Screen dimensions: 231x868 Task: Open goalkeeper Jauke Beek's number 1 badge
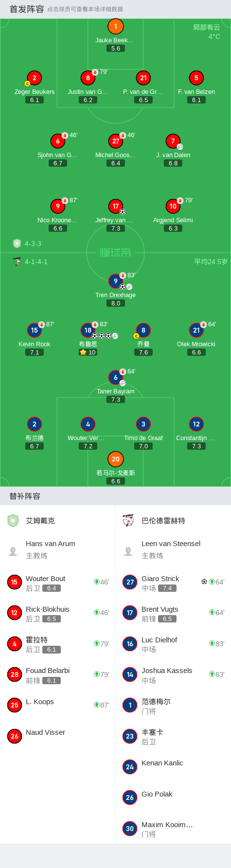coord(115,27)
